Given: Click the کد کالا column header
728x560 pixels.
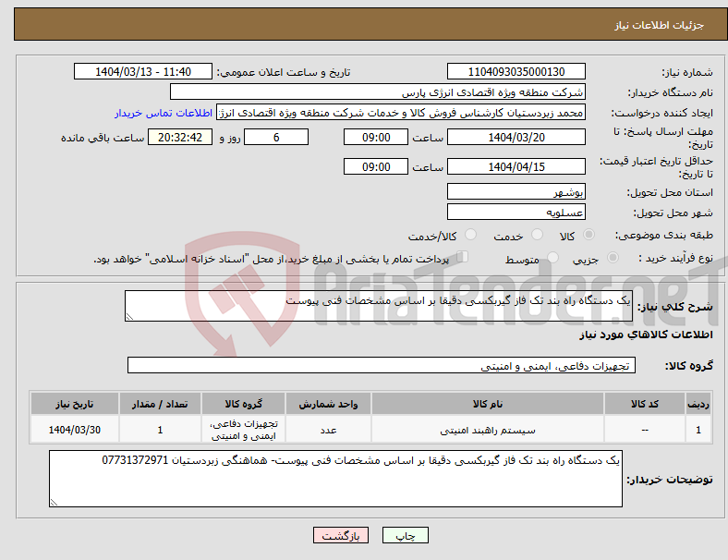Looking at the screenshot, I should click(x=645, y=404).
